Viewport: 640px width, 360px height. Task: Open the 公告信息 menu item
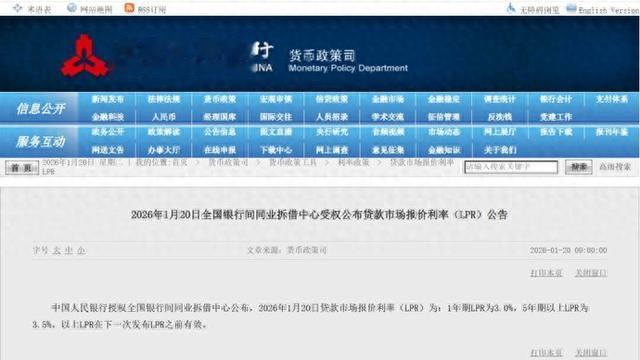coord(220,132)
